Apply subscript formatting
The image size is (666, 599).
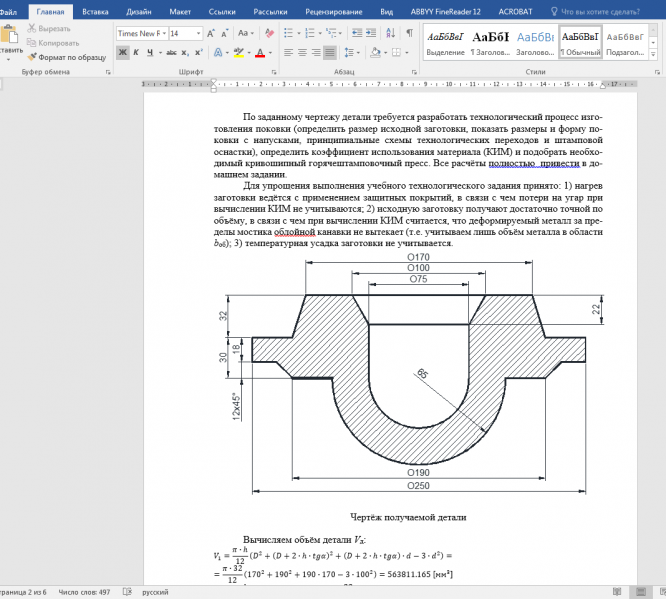pos(186,52)
